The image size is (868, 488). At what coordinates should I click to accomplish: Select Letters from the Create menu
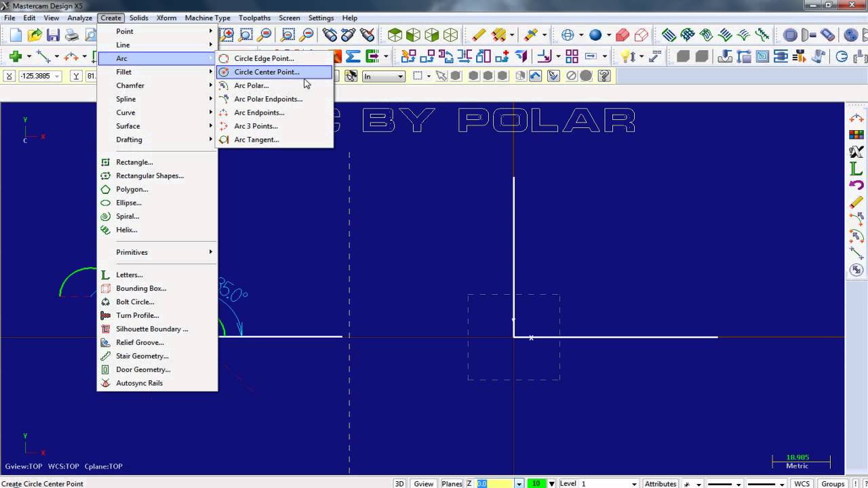point(157,274)
